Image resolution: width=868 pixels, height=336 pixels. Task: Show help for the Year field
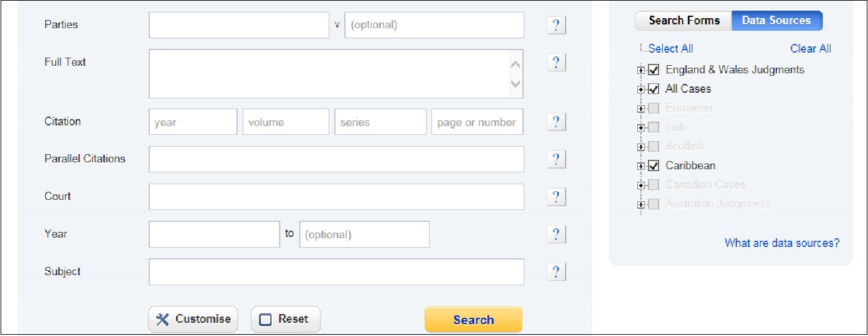(556, 234)
